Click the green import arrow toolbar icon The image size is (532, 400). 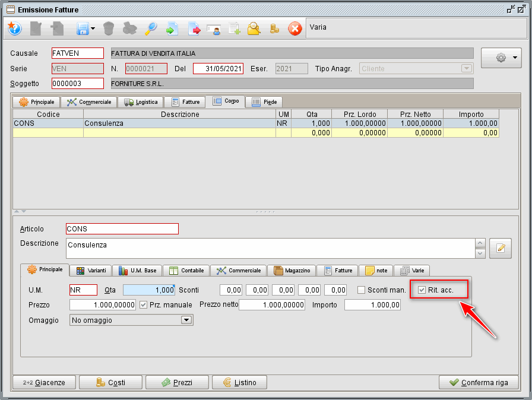(172, 28)
